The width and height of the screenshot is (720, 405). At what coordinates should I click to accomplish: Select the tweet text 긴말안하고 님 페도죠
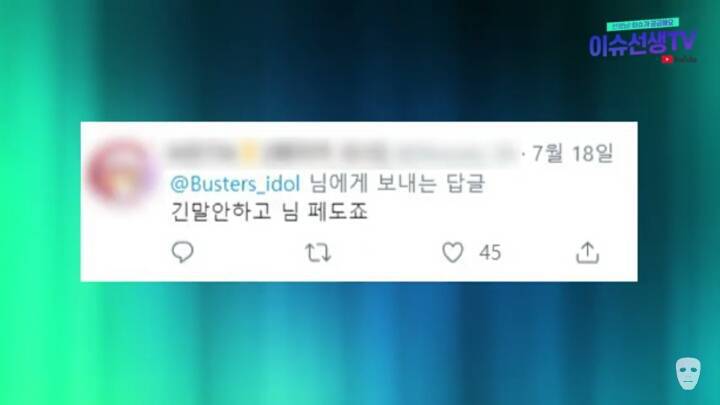(269, 212)
